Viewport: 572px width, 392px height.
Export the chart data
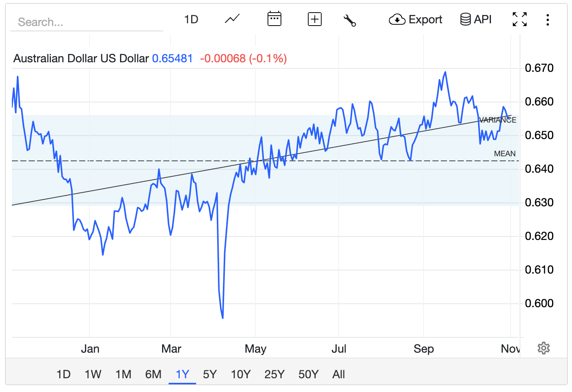click(x=415, y=19)
